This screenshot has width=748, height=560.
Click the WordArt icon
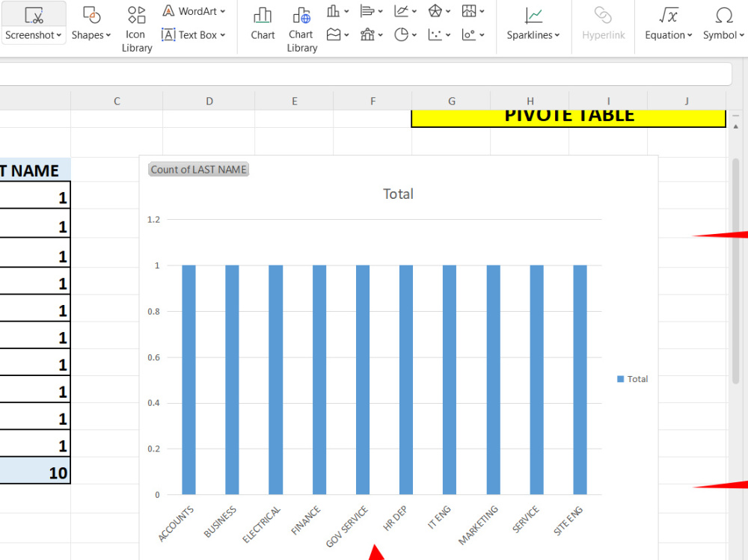[x=168, y=11]
